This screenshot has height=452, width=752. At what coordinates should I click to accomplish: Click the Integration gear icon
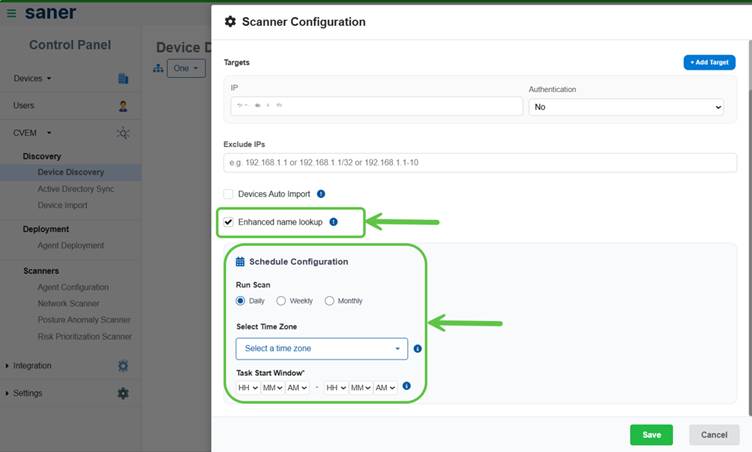pos(123,366)
